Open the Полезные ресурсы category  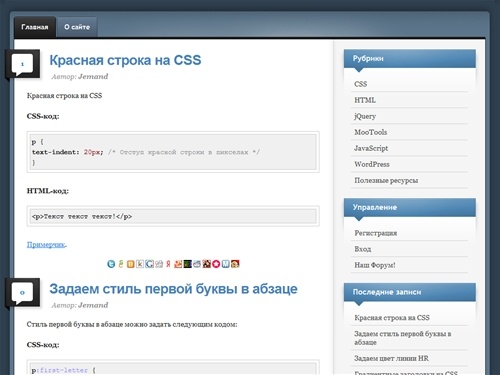point(386,180)
